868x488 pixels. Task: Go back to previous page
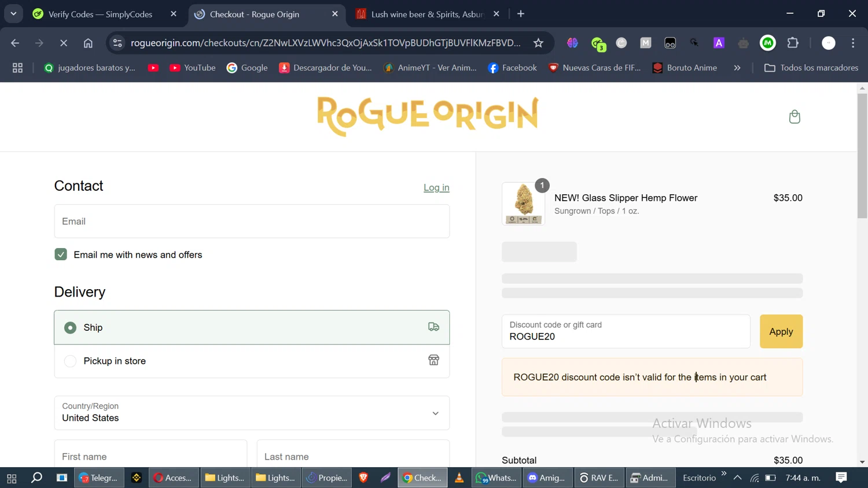[x=15, y=43]
